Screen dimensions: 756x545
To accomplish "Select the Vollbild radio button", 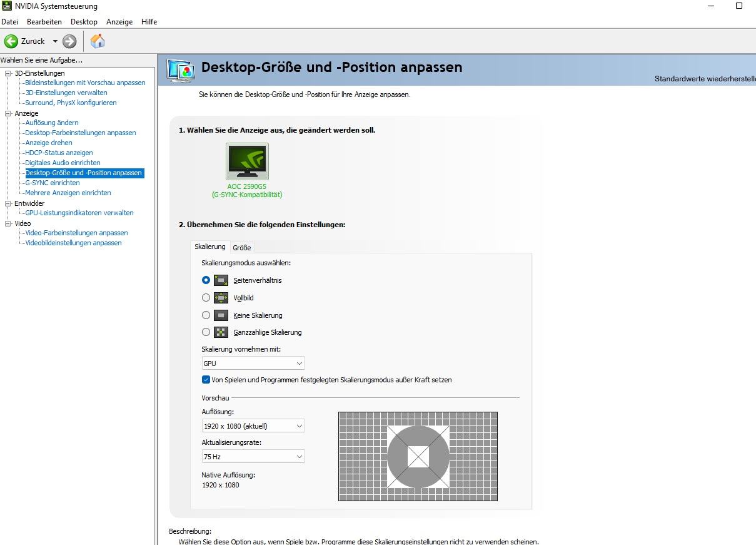I will coord(206,298).
